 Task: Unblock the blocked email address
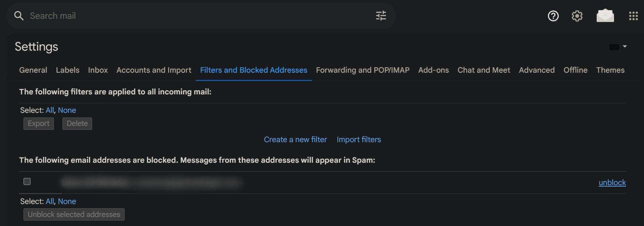612,183
